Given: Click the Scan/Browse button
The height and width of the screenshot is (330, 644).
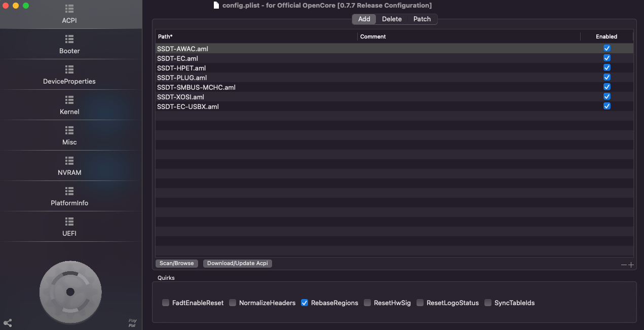Looking at the screenshot, I should [x=176, y=263].
